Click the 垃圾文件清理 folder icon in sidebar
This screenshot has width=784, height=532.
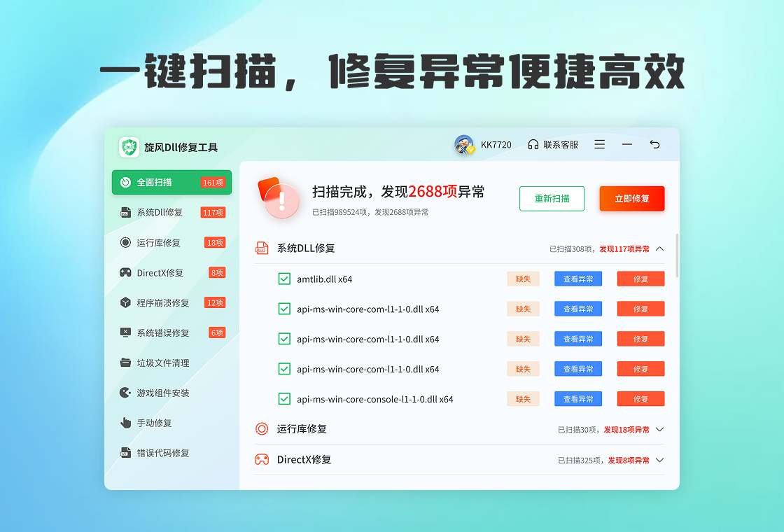pos(125,363)
